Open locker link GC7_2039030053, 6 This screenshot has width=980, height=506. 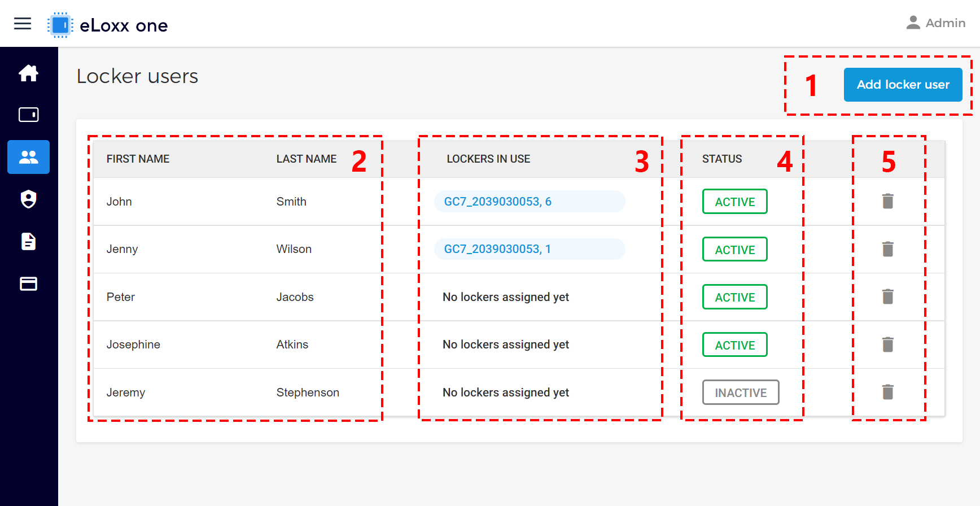click(x=530, y=202)
